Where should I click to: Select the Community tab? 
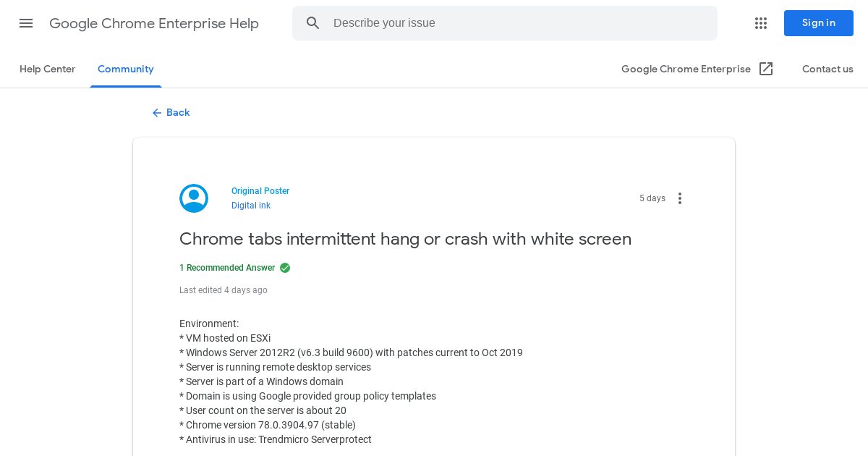126,69
